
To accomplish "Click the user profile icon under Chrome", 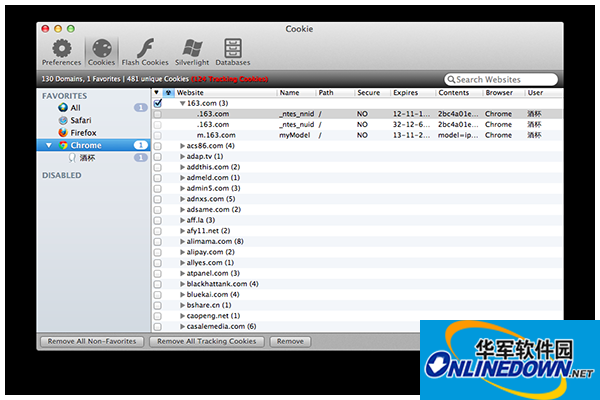I will 72,158.
